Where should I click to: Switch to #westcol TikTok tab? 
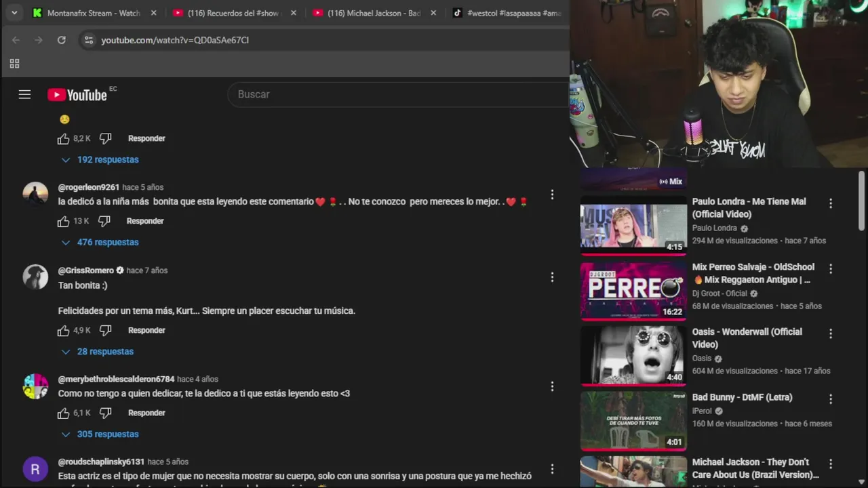click(507, 13)
